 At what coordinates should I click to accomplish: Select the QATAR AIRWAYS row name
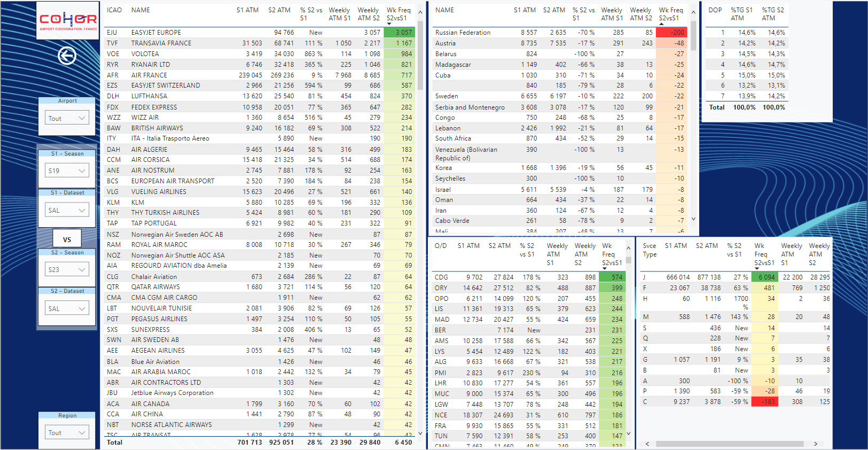155,287
